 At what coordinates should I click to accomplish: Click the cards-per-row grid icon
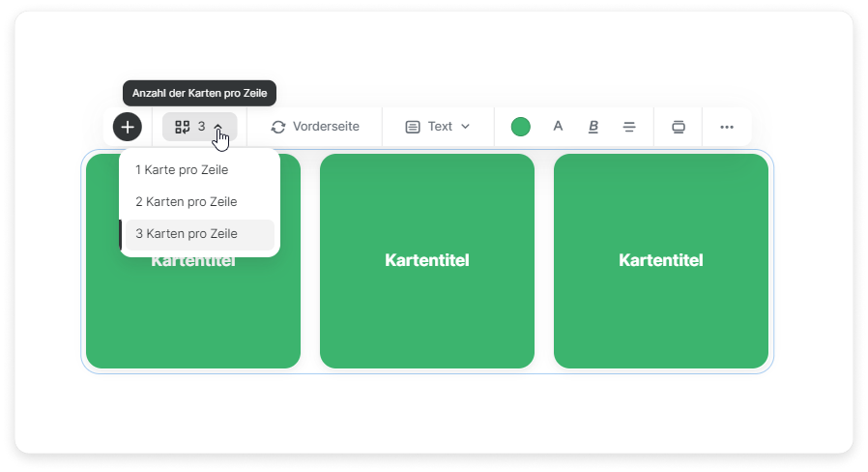click(182, 127)
